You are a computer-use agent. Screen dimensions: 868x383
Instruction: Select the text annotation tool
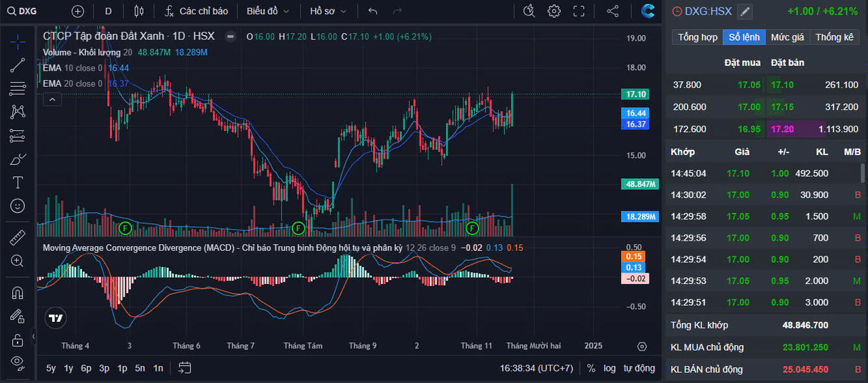coord(18,182)
